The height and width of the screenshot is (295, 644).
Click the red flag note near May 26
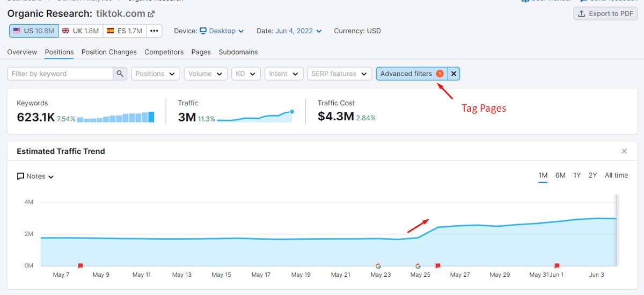(x=438, y=265)
